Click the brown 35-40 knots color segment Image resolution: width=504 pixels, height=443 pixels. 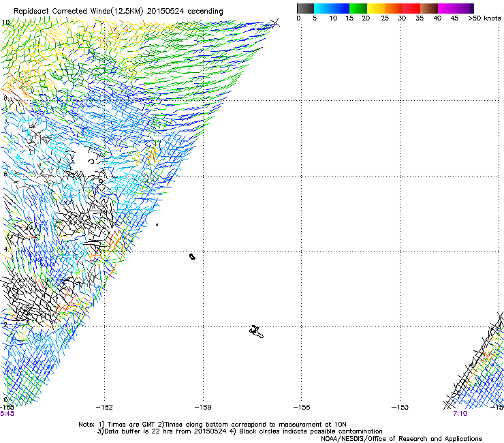click(429, 8)
